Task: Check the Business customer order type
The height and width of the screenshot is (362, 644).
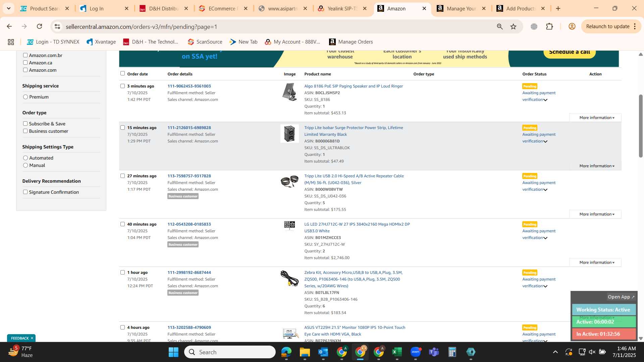Action: click(25, 131)
